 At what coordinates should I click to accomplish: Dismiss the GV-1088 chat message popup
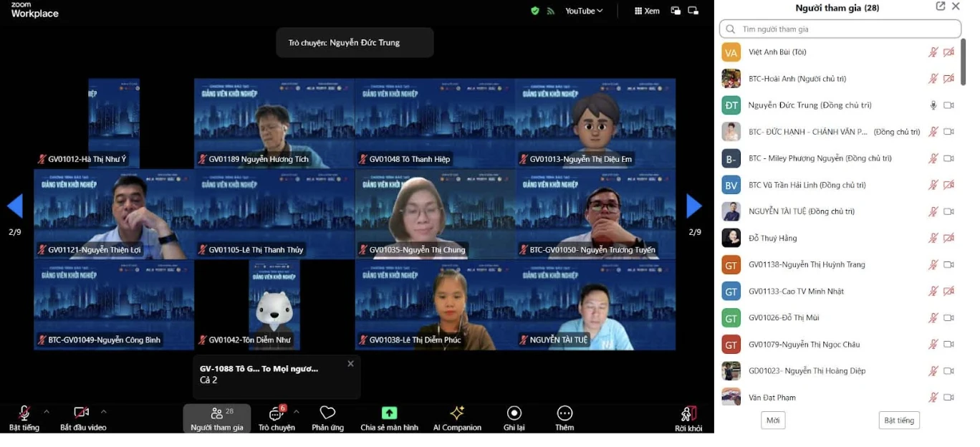350,364
